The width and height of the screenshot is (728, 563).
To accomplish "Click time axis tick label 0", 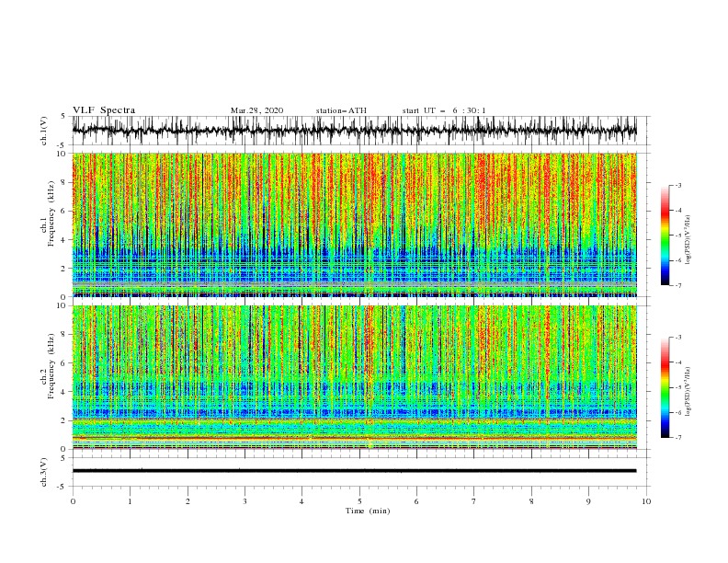I will [x=73, y=501].
